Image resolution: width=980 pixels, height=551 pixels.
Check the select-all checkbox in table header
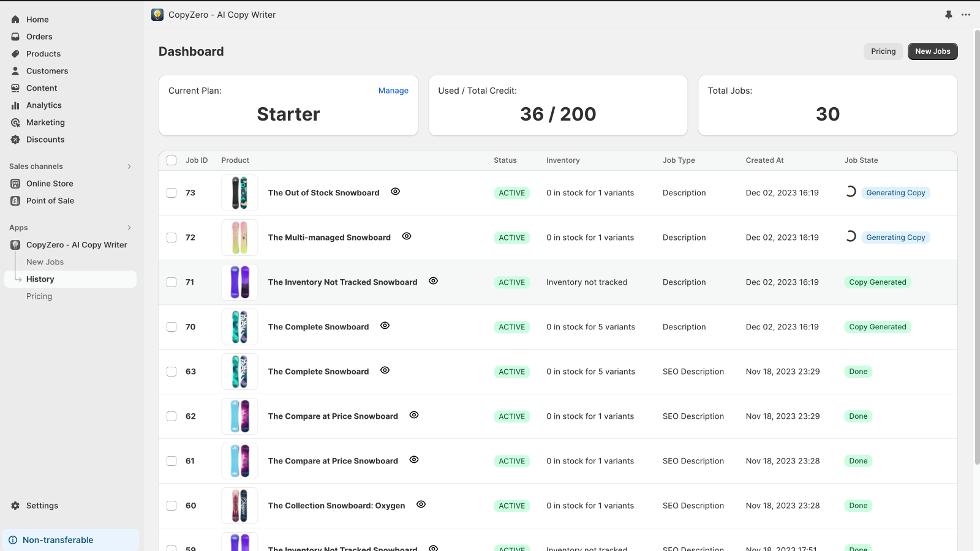171,160
